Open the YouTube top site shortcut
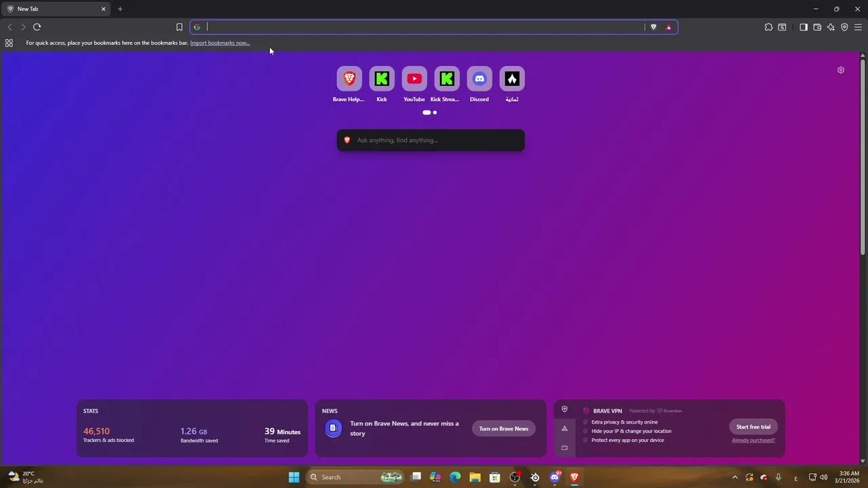This screenshot has height=488, width=868. click(414, 85)
